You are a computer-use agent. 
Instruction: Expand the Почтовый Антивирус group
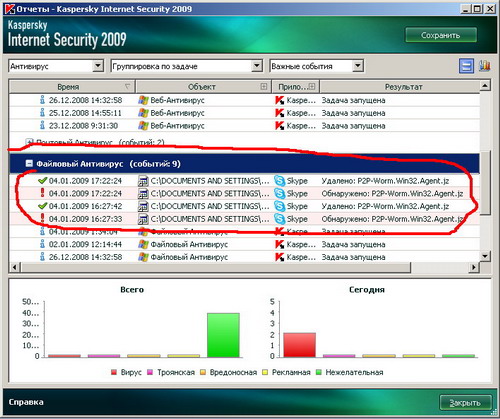[x=29, y=142]
